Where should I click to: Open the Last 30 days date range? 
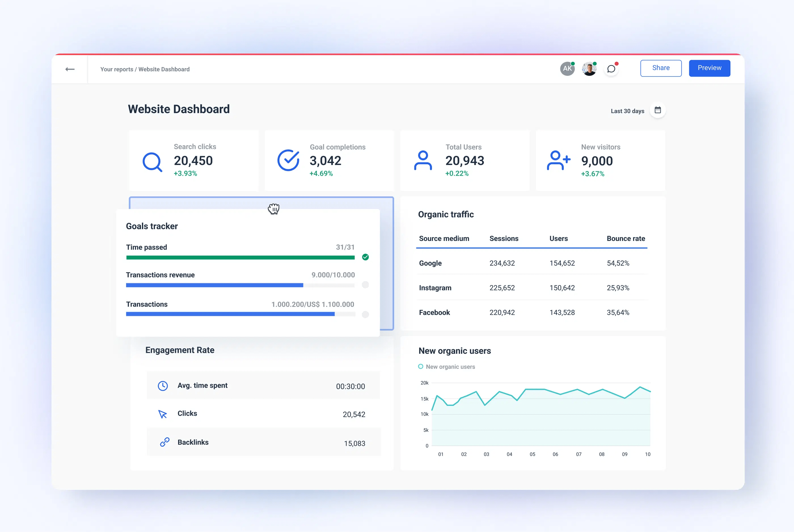(627, 111)
